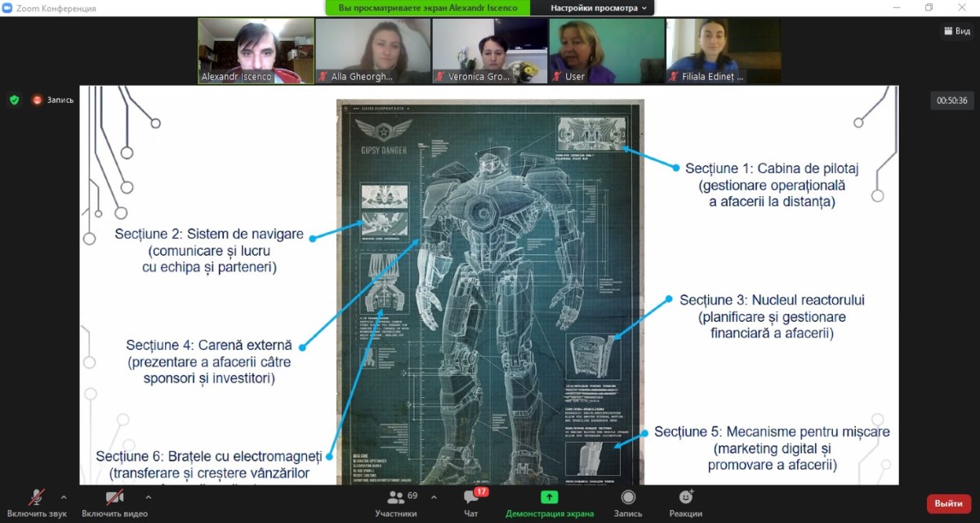Select Alexandr Iscenco video thumbnail
The width and height of the screenshot is (980, 523).
point(256,51)
